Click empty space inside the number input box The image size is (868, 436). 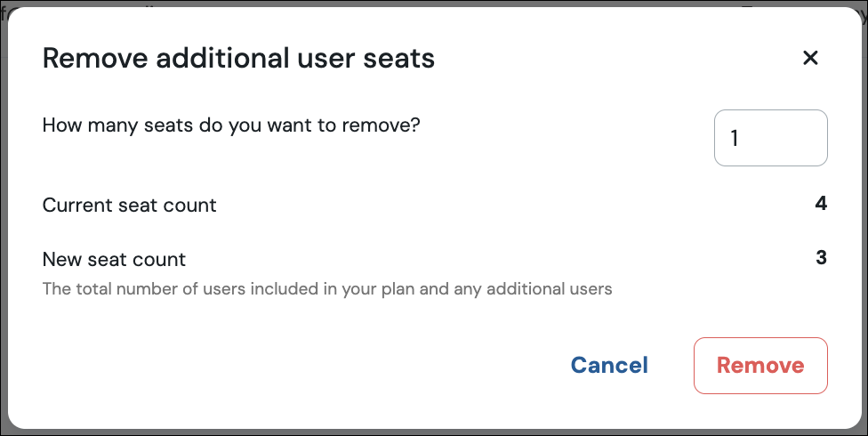[x=786, y=138]
